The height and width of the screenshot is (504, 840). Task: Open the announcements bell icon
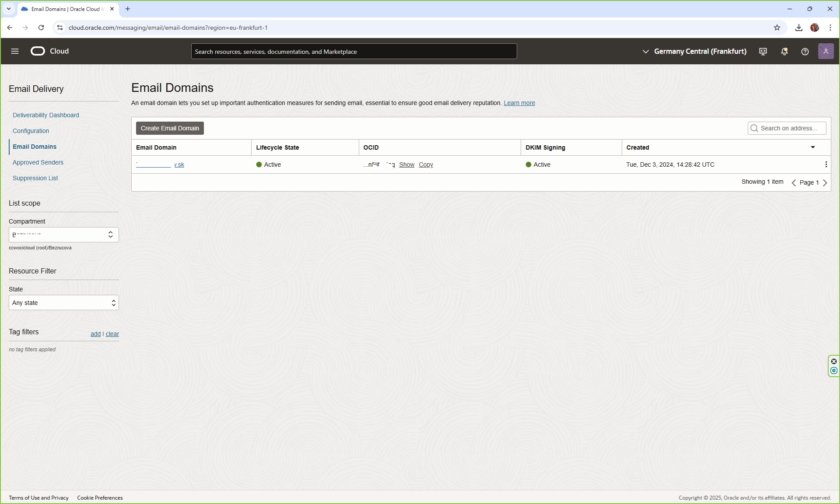point(784,52)
